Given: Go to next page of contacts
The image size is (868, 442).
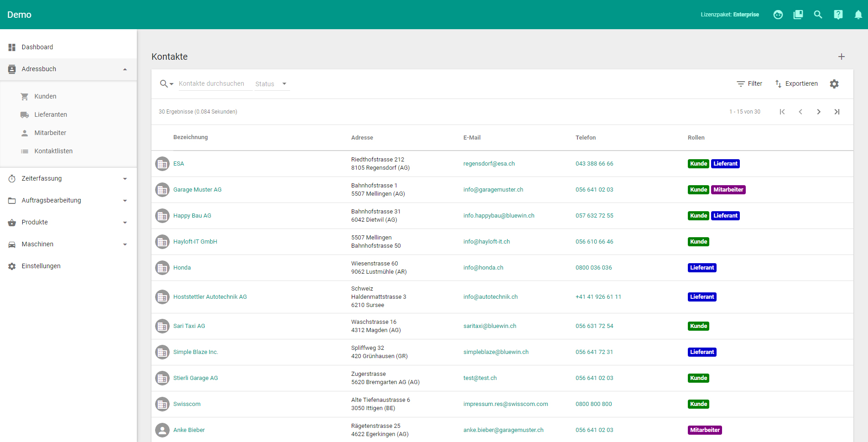Looking at the screenshot, I should [818, 112].
